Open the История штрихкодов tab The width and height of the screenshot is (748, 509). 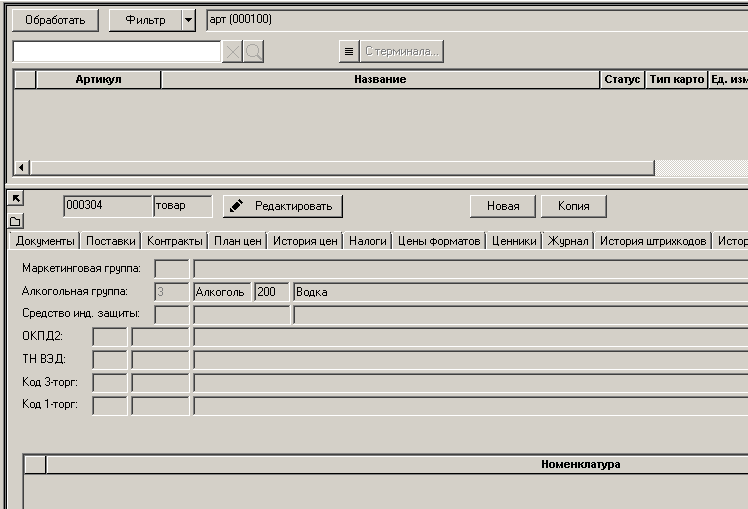click(x=653, y=241)
